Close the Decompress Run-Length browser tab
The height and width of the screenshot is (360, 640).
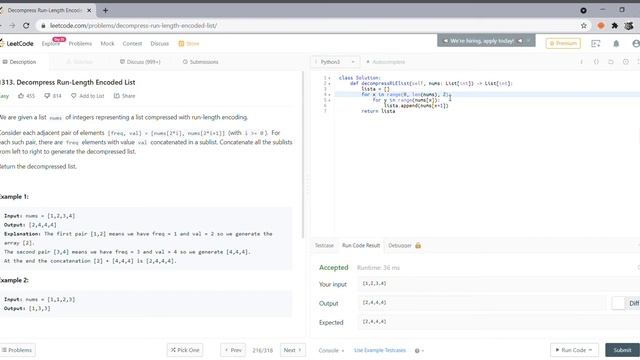pyautogui.click(x=89, y=10)
